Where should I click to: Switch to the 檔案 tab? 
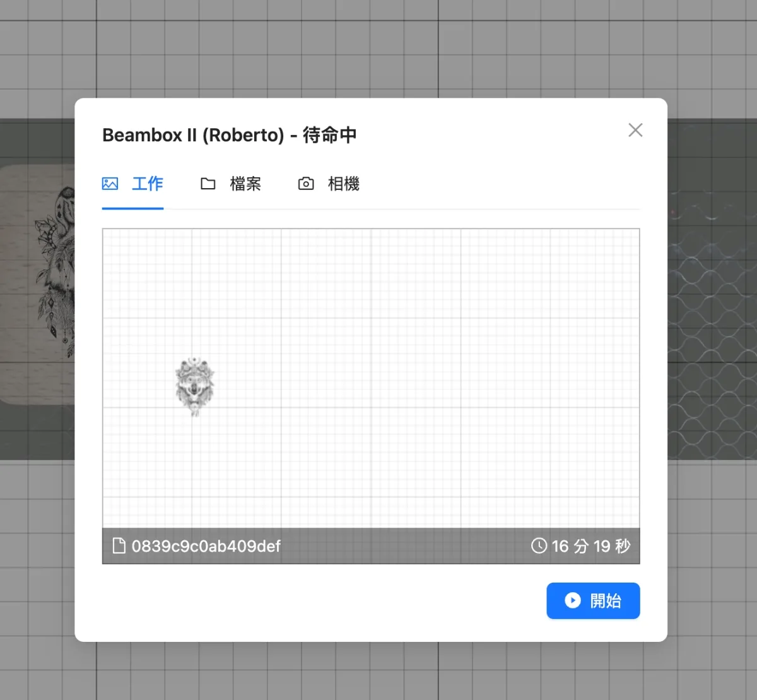231,184
